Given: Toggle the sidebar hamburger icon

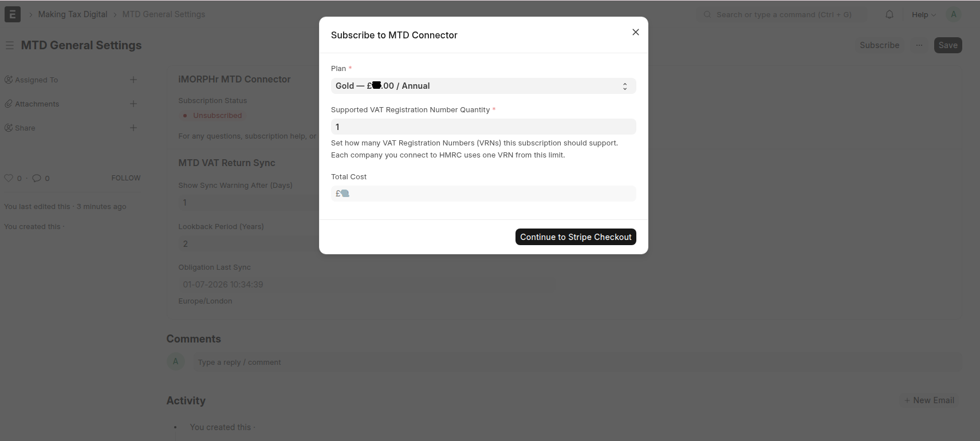Looking at the screenshot, I should coord(10,45).
